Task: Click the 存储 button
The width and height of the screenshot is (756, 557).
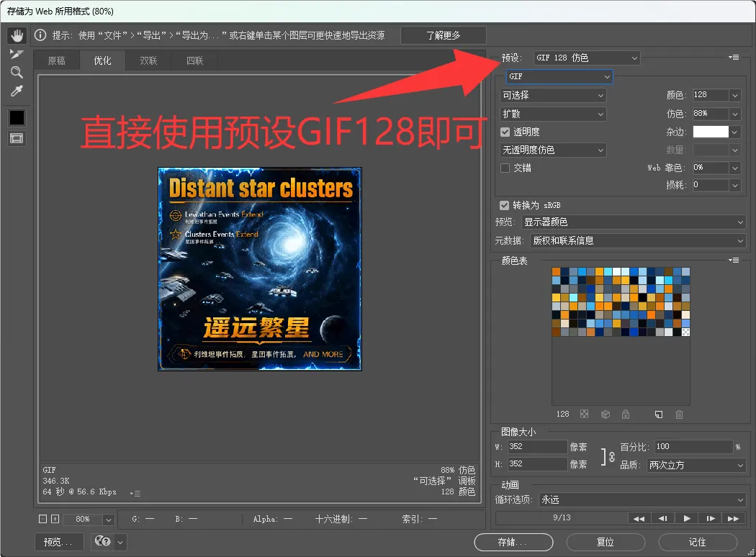Action: click(x=513, y=542)
